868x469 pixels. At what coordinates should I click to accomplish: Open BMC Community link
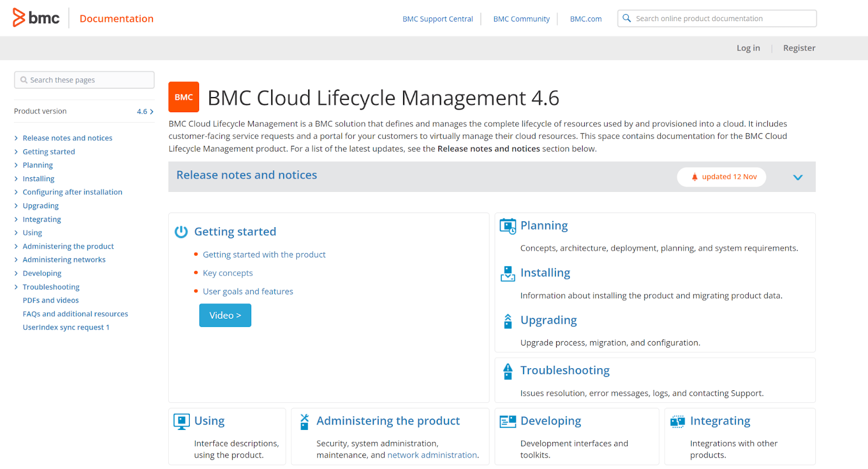pos(521,19)
